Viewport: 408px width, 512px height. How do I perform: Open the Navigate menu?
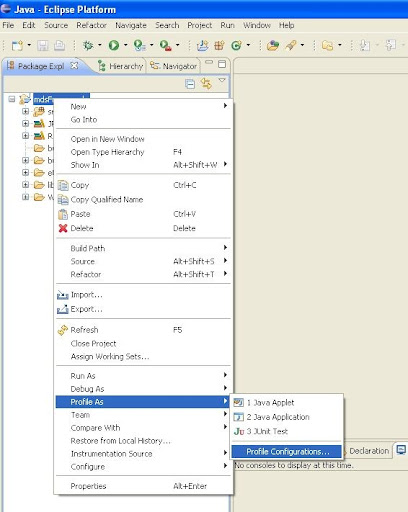pos(131,25)
